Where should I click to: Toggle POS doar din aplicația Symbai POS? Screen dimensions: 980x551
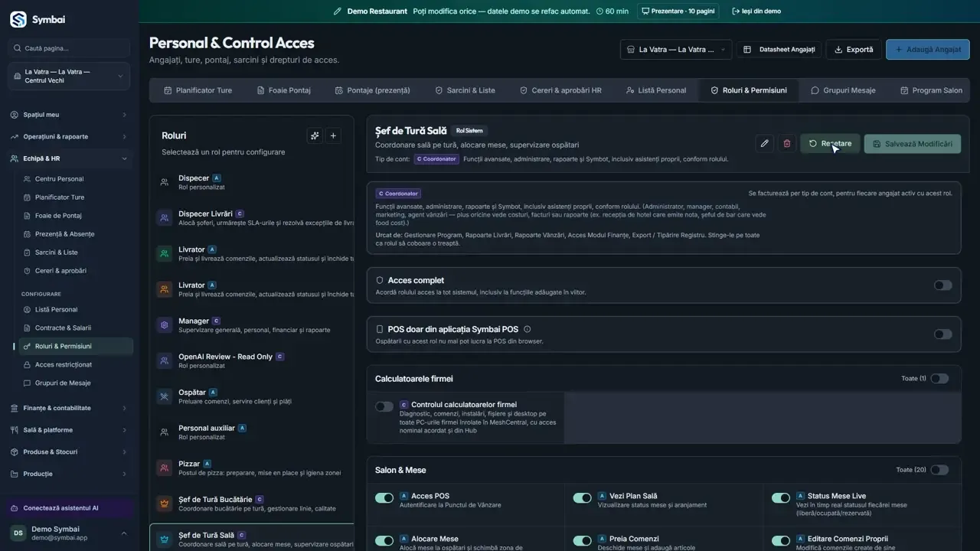click(x=942, y=334)
